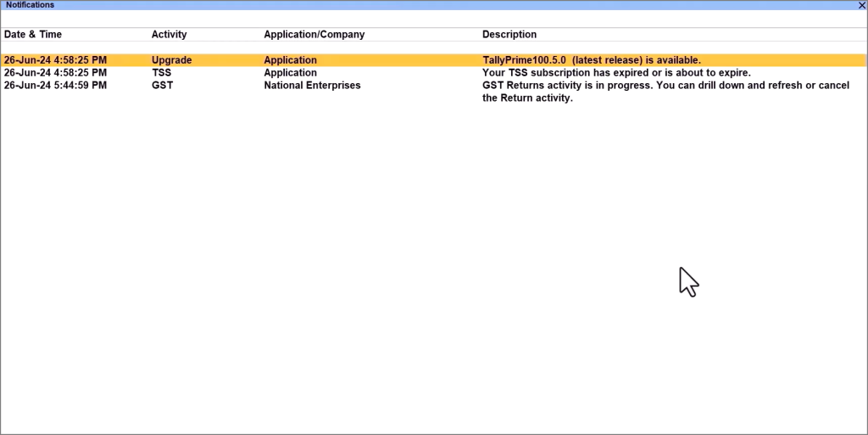
Task: Click the Upgrade row's date and time
Action: pos(55,60)
